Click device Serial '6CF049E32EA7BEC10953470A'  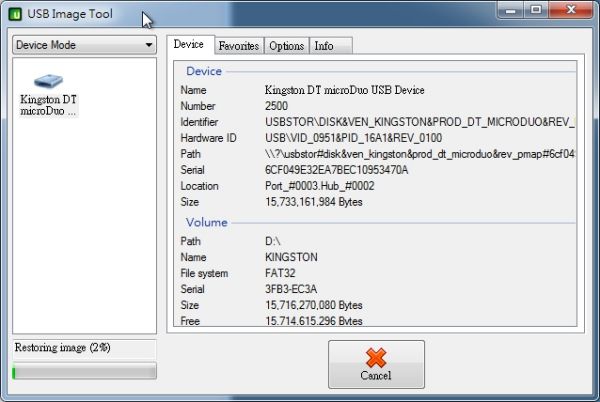pos(336,170)
